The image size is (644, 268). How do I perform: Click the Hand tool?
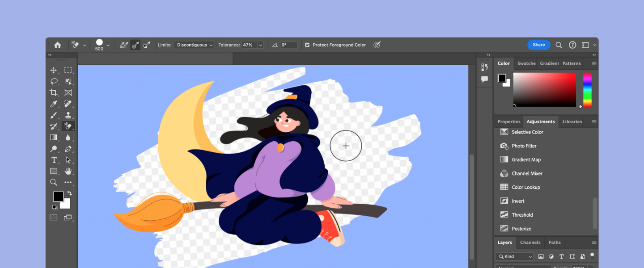coord(68,171)
